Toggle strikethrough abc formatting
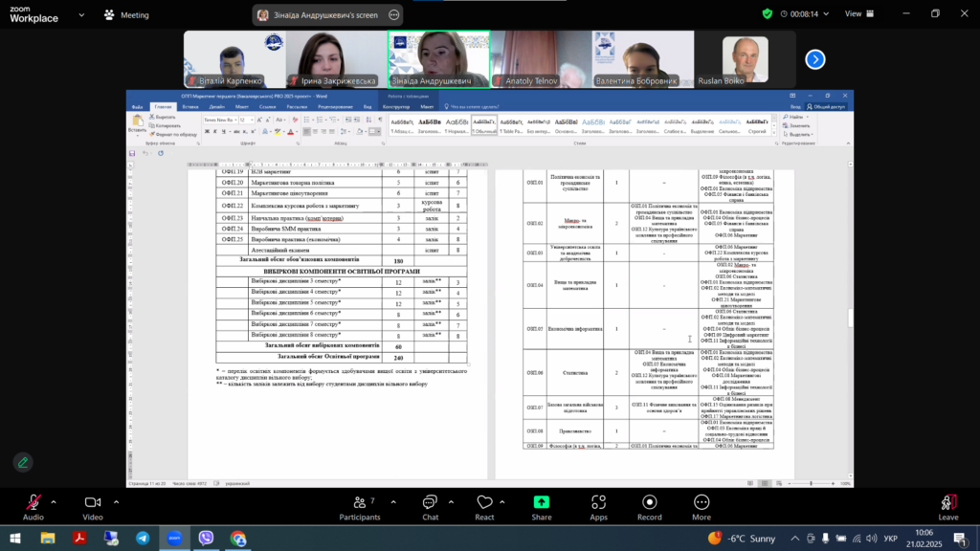 (236, 132)
